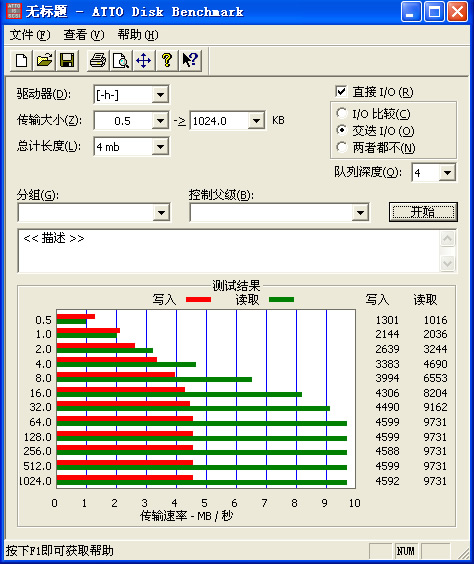474x566 pixels.
Task: Expand the 驱动器 drive dropdown
Action: click(x=160, y=95)
